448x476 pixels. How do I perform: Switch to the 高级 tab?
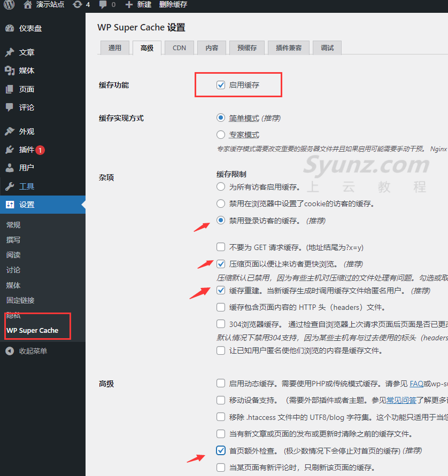(147, 48)
